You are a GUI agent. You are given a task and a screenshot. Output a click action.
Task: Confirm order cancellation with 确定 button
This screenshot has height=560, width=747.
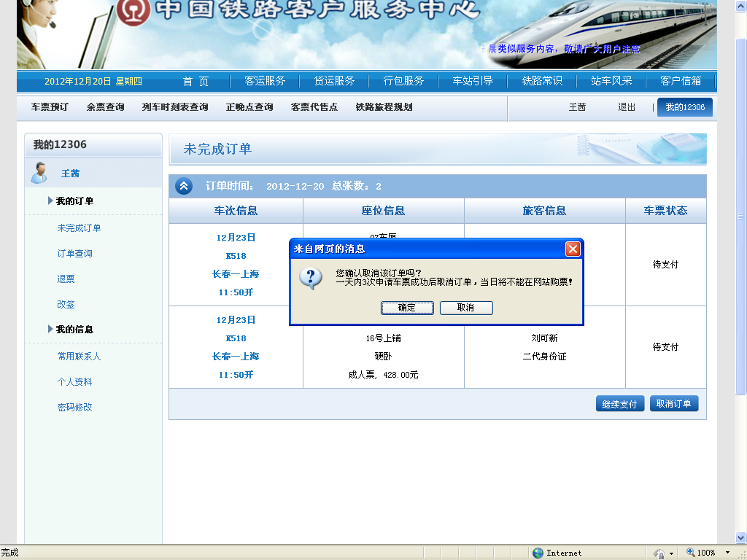[x=407, y=308]
